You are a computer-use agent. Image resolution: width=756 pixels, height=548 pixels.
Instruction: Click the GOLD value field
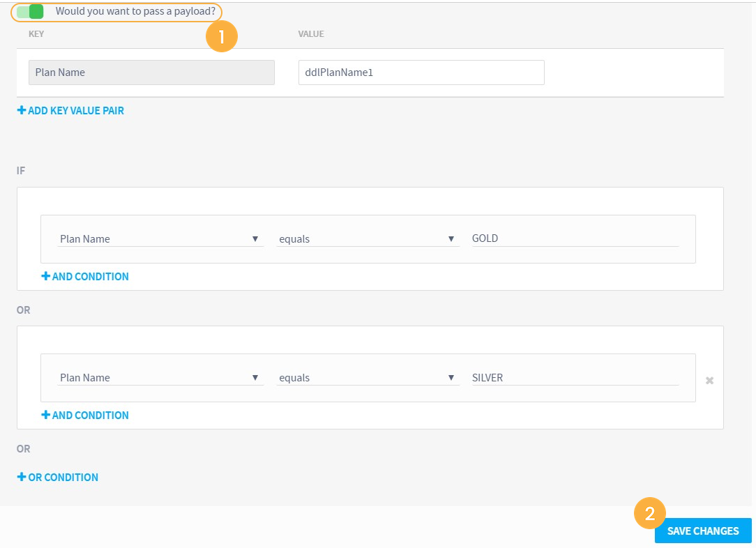tap(575, 238)
